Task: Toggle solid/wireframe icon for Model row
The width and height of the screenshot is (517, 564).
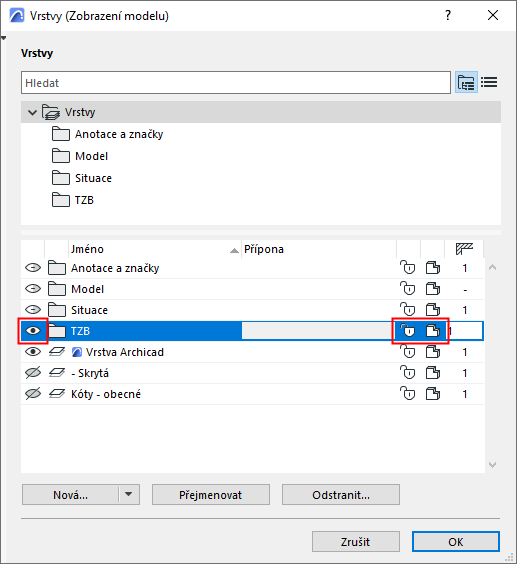Action: click(432, 289)
